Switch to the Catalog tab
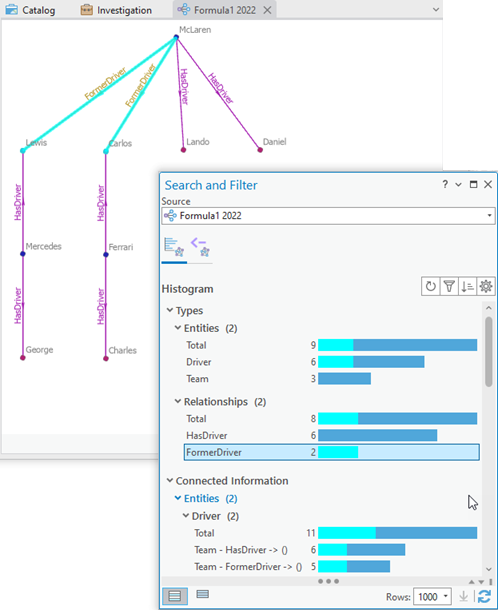 30,10
